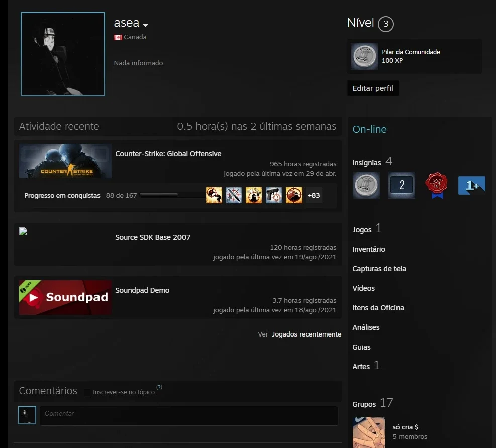This screenshot has height=448, width=496.
Task: View the pistol achievement icon
Action: (x=273, y=195)
